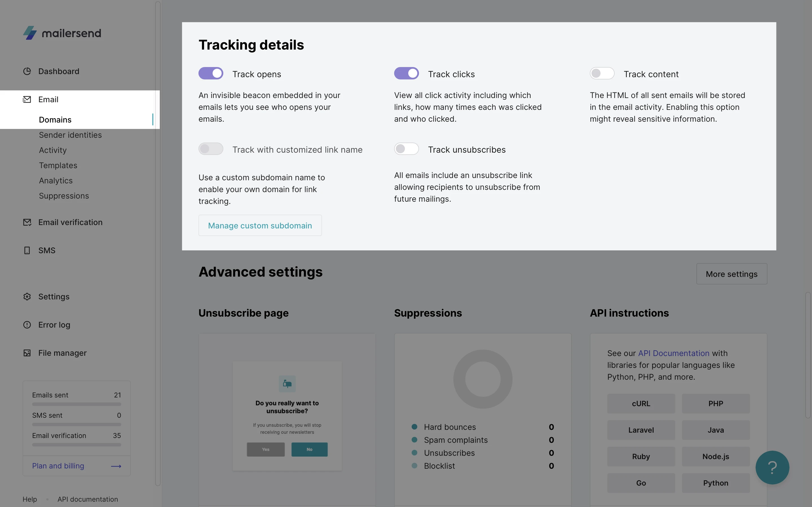Image resolution: width=812 pixels, height=507 pixels.
Task: Enable the Track unsubscribes toggle
Action: point(406,149)
